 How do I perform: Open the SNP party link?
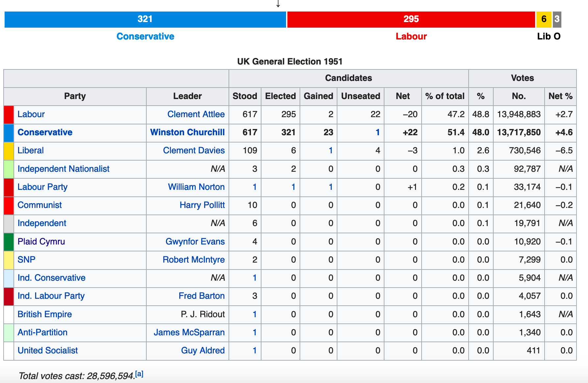26,260
